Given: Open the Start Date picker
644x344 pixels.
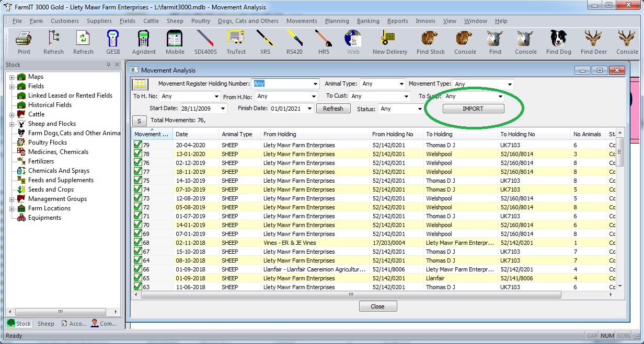Looking at the screenshot, I should [x=224, y=109].
